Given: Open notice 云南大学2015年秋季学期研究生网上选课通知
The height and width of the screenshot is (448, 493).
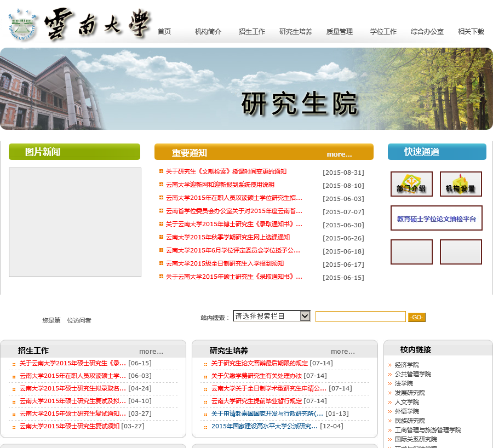Looking at the screenshot, I should pyautogui.click(x=228, y=237).
